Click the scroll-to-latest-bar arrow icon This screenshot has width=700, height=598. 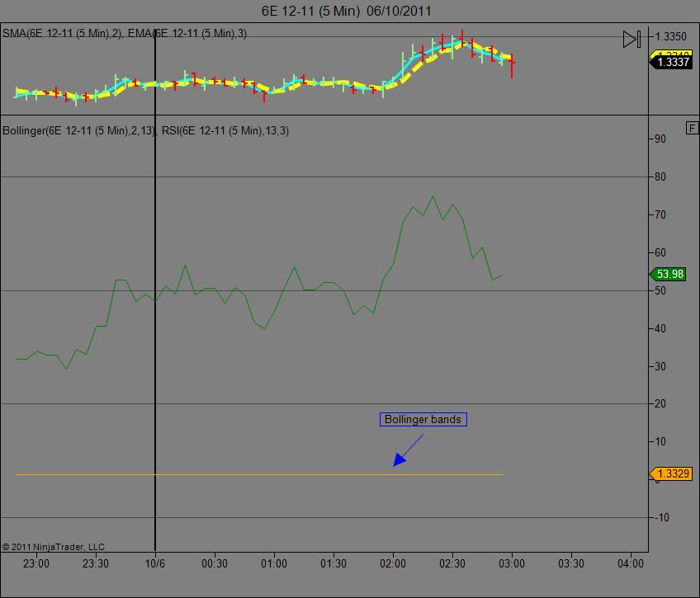click(631, 40)
